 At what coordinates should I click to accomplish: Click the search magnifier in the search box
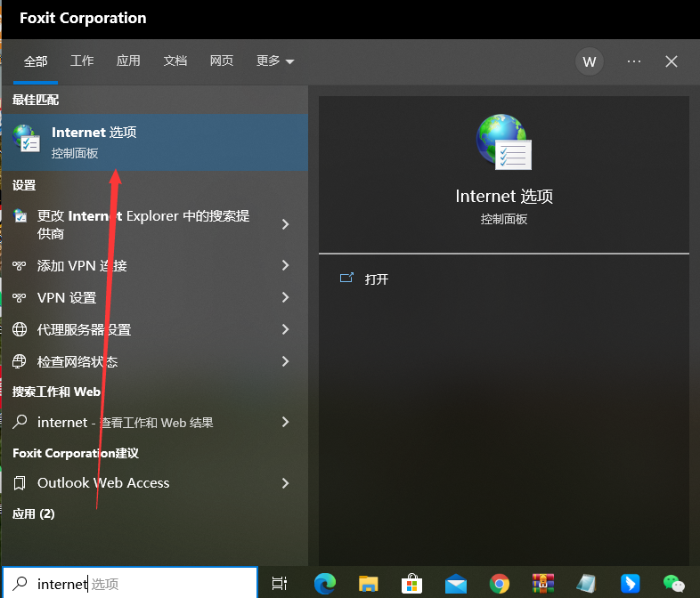tap(20, 583)
